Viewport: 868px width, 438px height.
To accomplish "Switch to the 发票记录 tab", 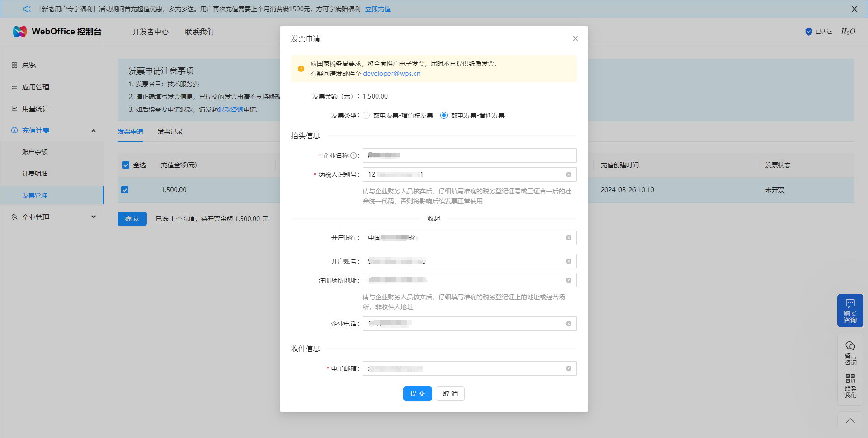I will click(x=170, y=132).
